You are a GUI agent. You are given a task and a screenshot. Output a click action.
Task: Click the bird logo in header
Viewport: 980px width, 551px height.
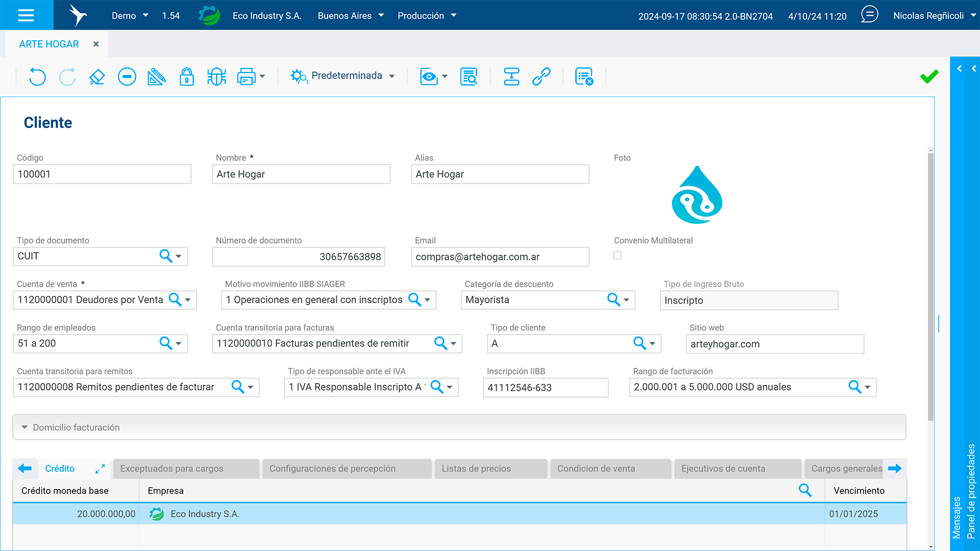tap(78, 15)
